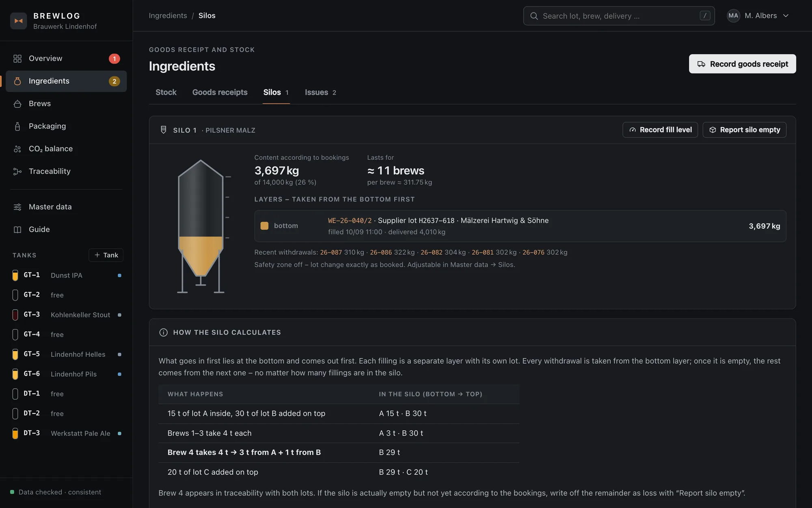Screen dimensions: 812x508
Task: Select the Silos tab
Action: click(x=276, y=92)
